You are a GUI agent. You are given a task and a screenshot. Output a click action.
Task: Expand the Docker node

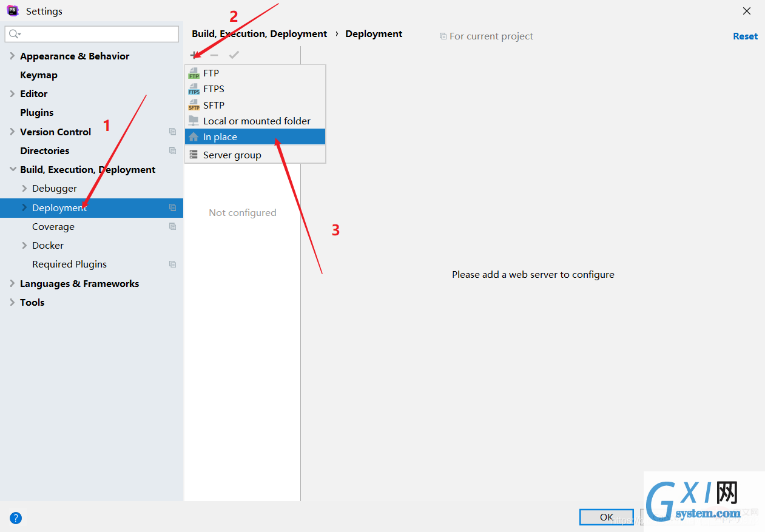(x=24, y=245)
